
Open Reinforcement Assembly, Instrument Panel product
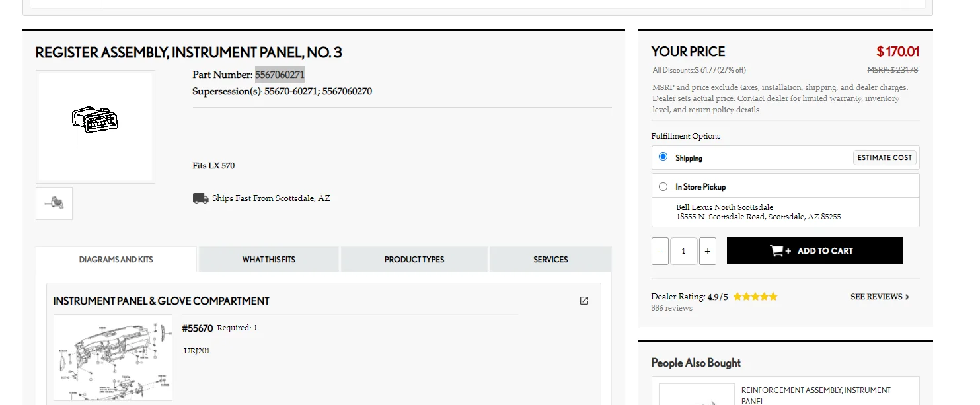[x=815, y=395]
